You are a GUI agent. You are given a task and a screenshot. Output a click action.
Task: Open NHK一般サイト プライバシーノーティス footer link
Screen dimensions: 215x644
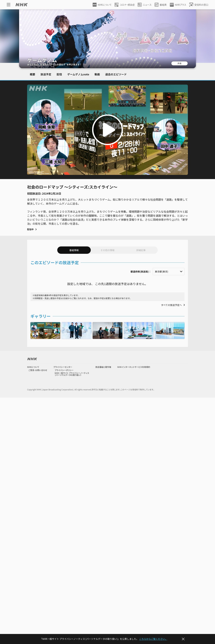tap(72, 374)
